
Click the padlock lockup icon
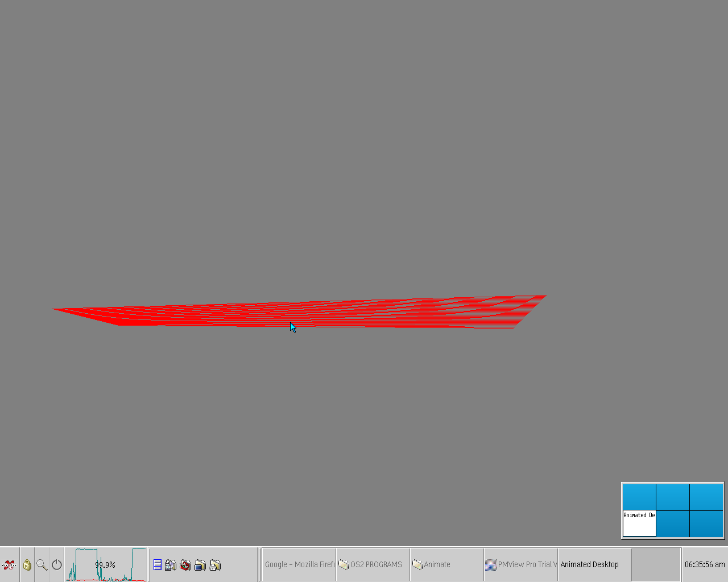[x=27, y=565]
